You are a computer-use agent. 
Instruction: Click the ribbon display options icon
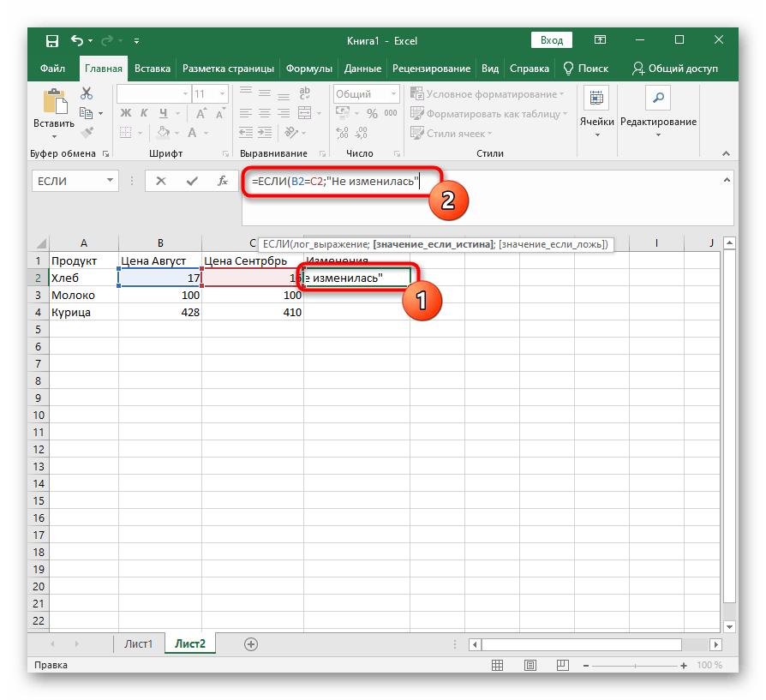tap(600, 40)
